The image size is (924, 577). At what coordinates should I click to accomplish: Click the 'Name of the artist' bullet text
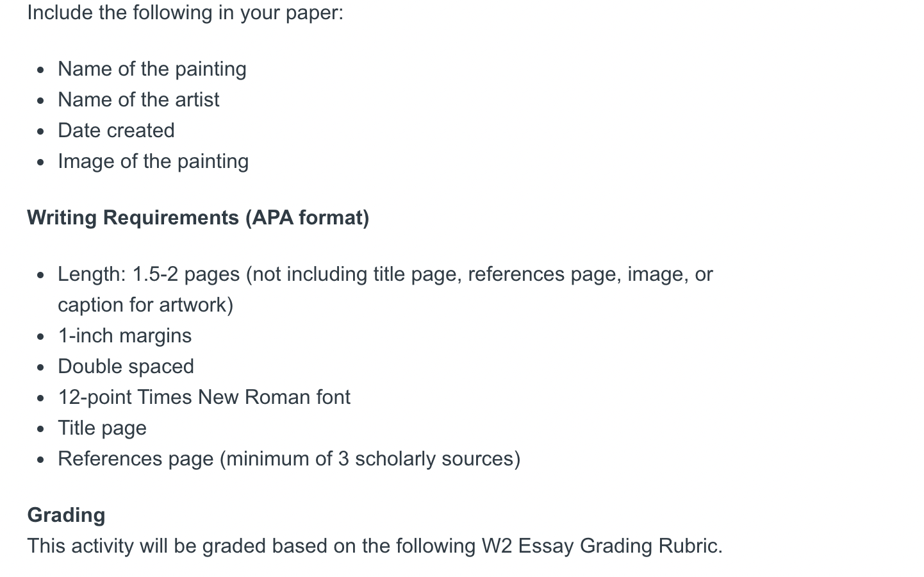(138, 100)
